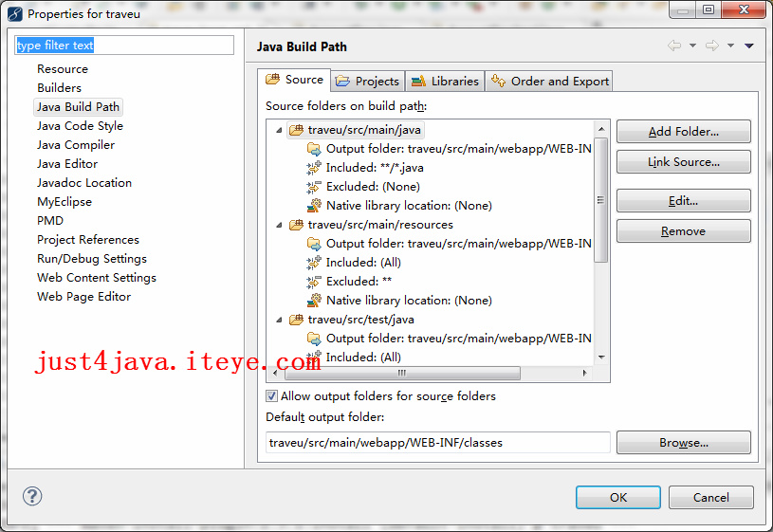Collapse the traveu/src/main/java tree node
The height and width of the screenshot is (532, 773).
[x=279, y=130]
